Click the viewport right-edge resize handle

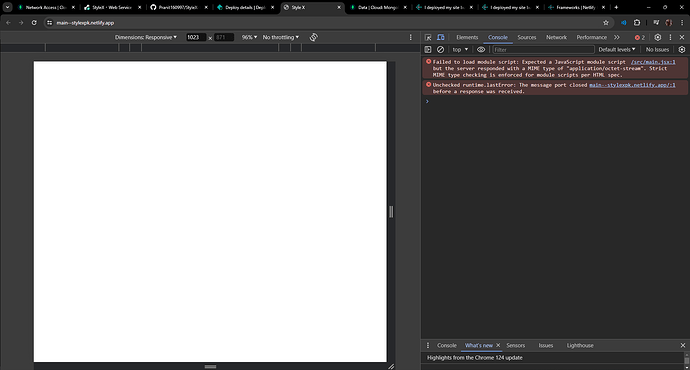[x=391, y=212]
